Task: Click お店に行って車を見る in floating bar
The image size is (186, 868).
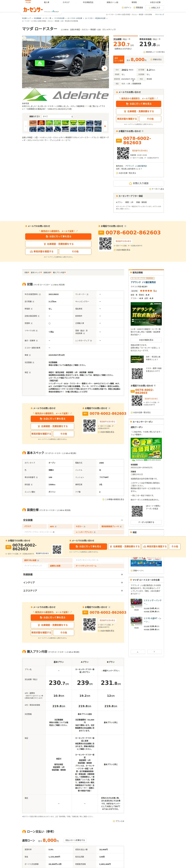Action: pyautogui.click(x=88, y=547)
